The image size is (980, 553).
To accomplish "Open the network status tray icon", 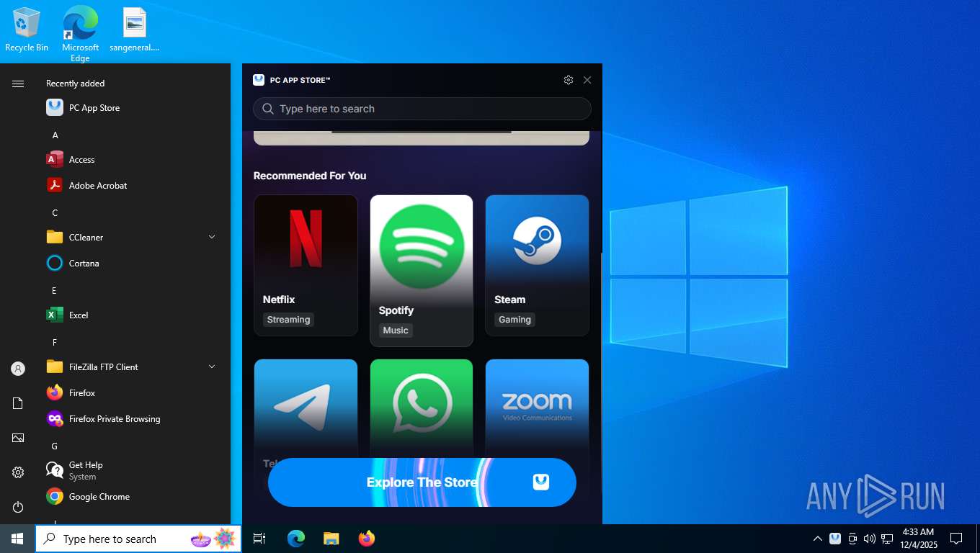I will (x=887, y=539).
